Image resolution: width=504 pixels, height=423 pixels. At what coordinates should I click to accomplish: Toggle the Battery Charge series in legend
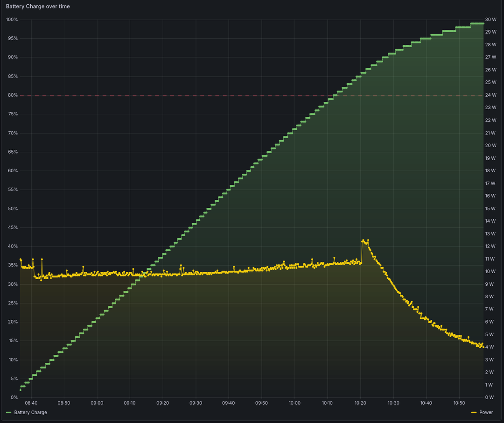[30, 412]
